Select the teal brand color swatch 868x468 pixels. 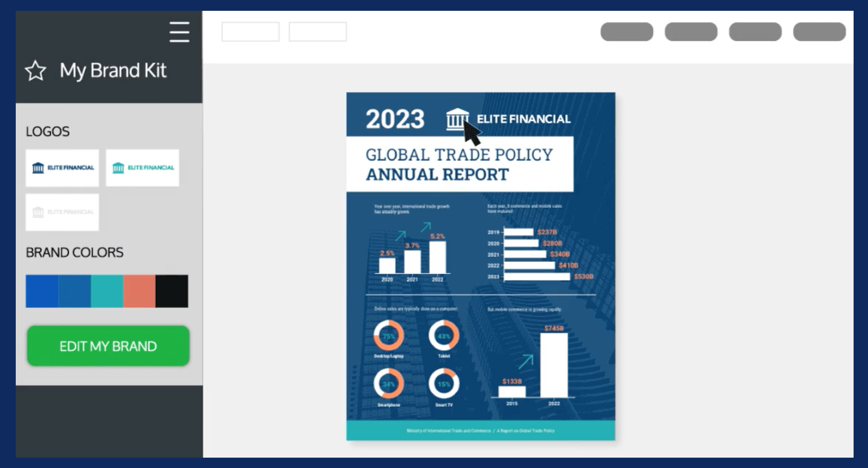tap(107, 291)
